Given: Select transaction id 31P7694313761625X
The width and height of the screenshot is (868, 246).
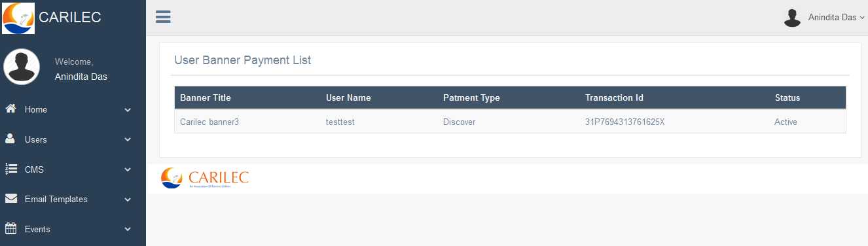Looking at the screenshot, I should [625, 122].
